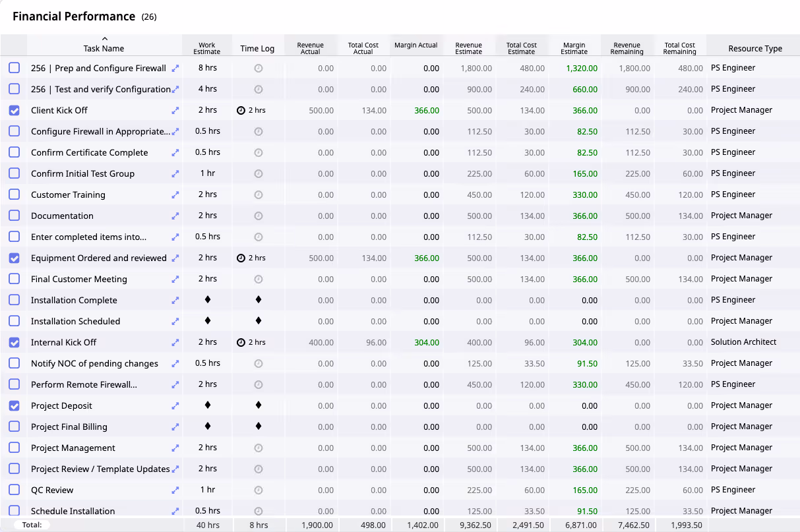The width and height of the screenshot is (800, 532).
Task: Open expand icon for Project Management row
Action: point(175,448)
